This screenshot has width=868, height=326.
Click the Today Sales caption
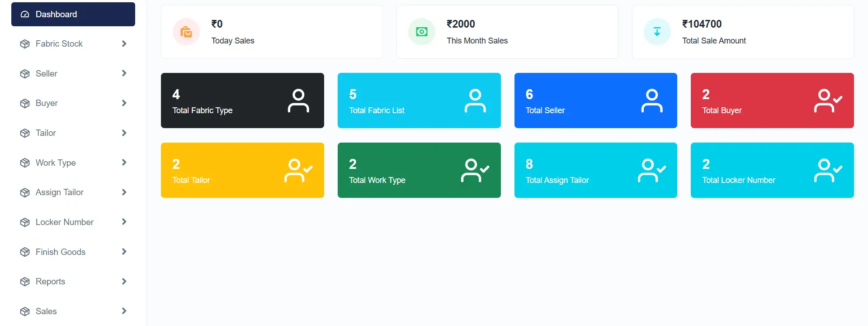pyautogui.click(x=233, y=41)
